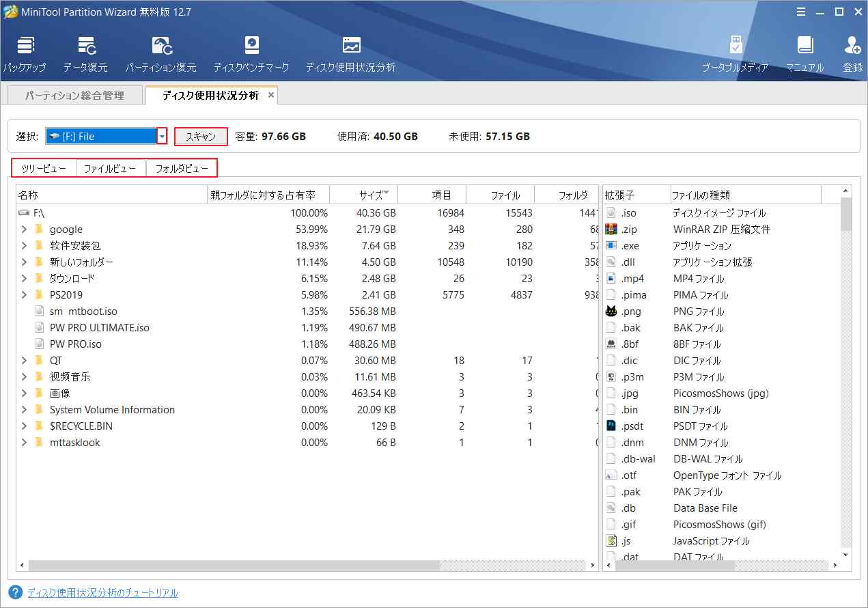Expand the PS2019 folder node

click(24, 295)
